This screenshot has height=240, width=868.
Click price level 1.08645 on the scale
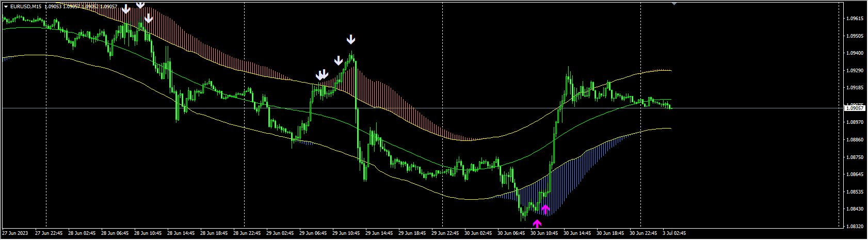click(x=855, y=174)
